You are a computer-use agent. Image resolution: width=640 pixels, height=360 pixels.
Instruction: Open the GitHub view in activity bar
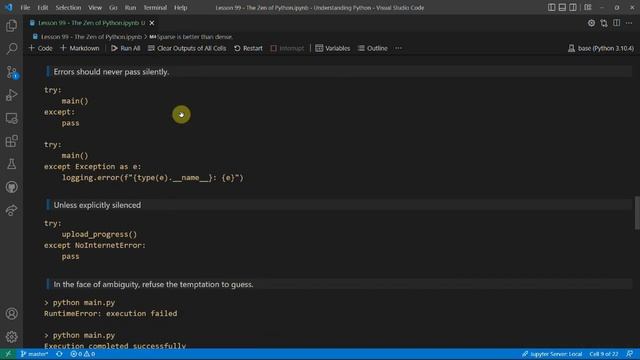click(11, 187)
